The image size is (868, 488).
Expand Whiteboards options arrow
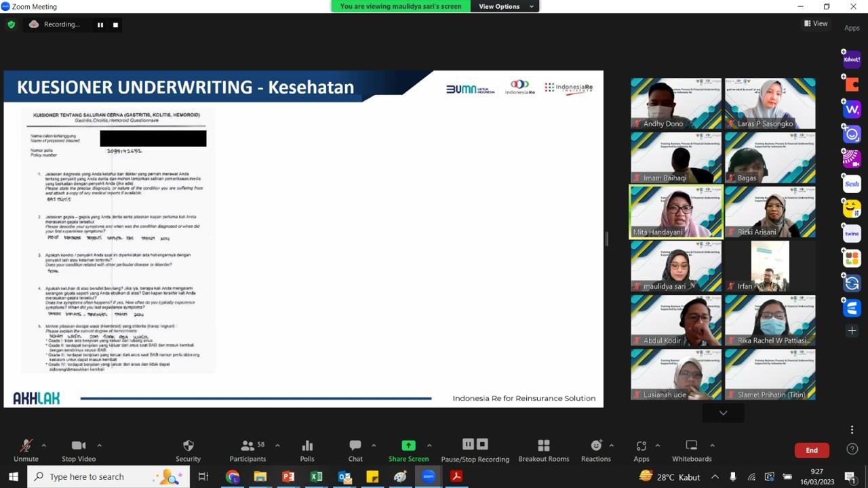[x=712, y=445]
